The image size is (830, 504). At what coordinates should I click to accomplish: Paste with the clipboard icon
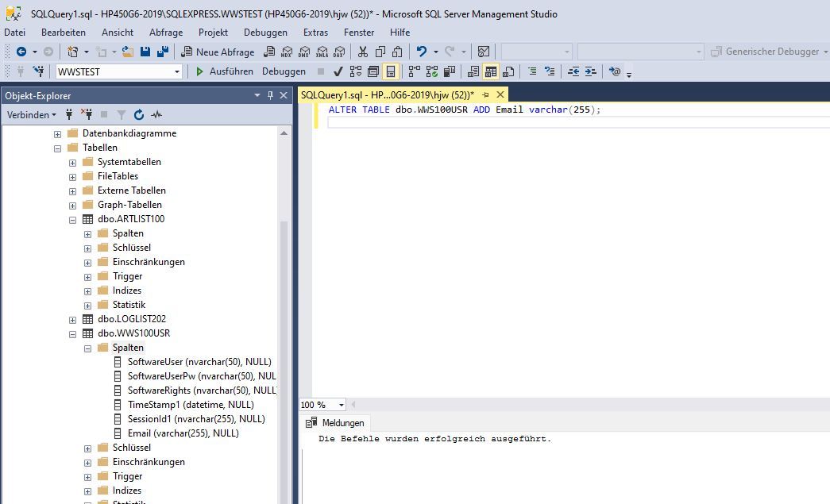coord(397,52)
